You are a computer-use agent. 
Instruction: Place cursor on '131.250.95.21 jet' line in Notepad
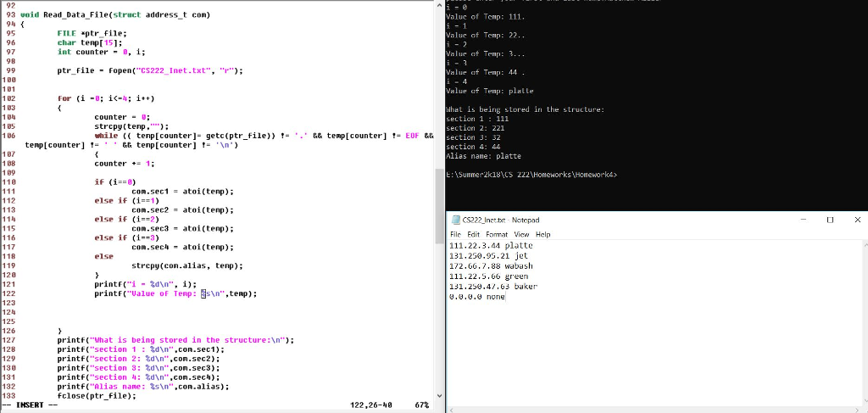tap(488, 256)
